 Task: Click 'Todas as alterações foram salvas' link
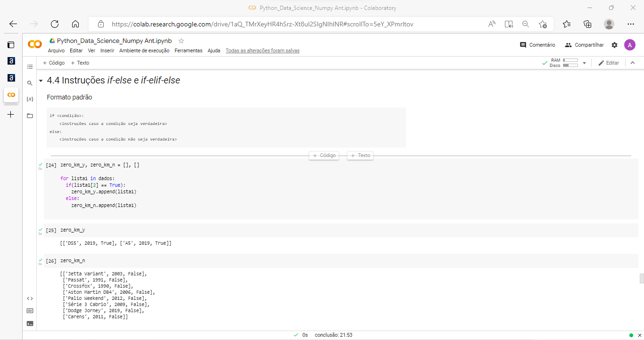[x=263, y=50]
